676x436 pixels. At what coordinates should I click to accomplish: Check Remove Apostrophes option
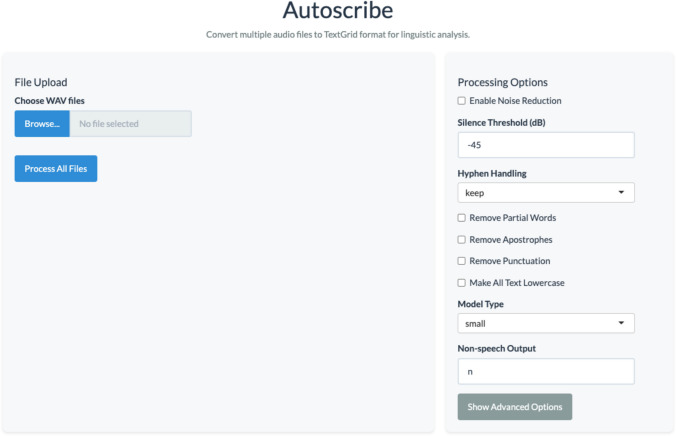[461, 239]
